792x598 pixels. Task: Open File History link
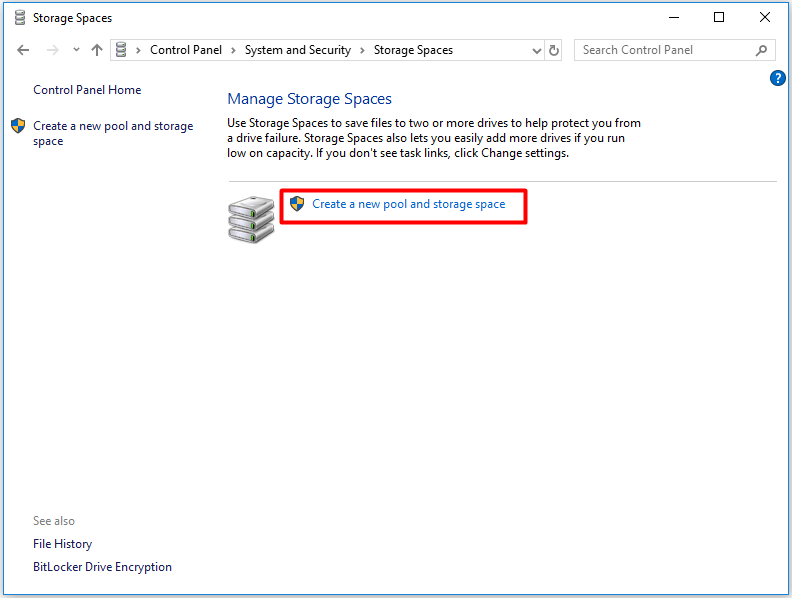click(63, 544)
